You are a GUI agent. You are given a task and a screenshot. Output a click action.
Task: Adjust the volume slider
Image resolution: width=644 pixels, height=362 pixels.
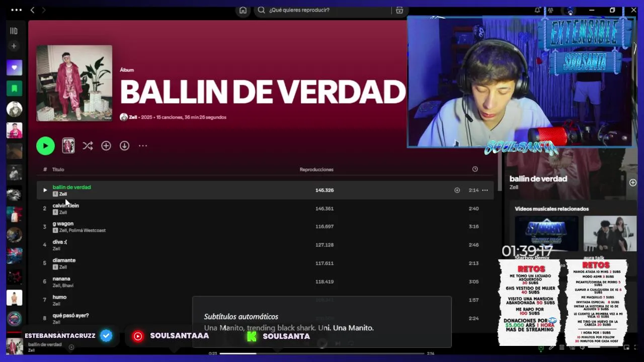click(x=602, y=347)
